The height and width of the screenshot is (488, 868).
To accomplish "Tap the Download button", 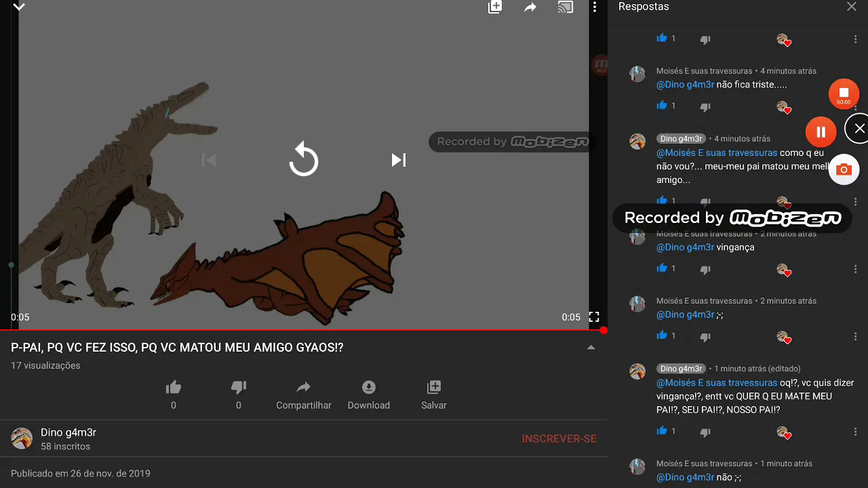I will pos(369,394).
